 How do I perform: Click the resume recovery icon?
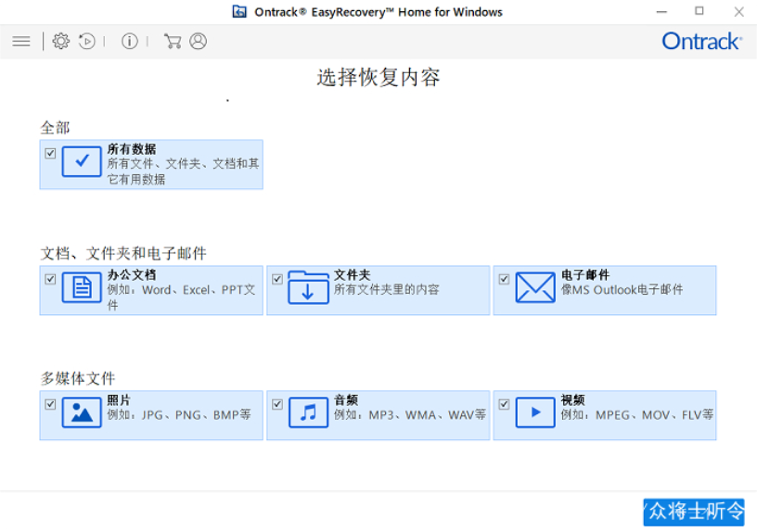click(x=87, y=42)
